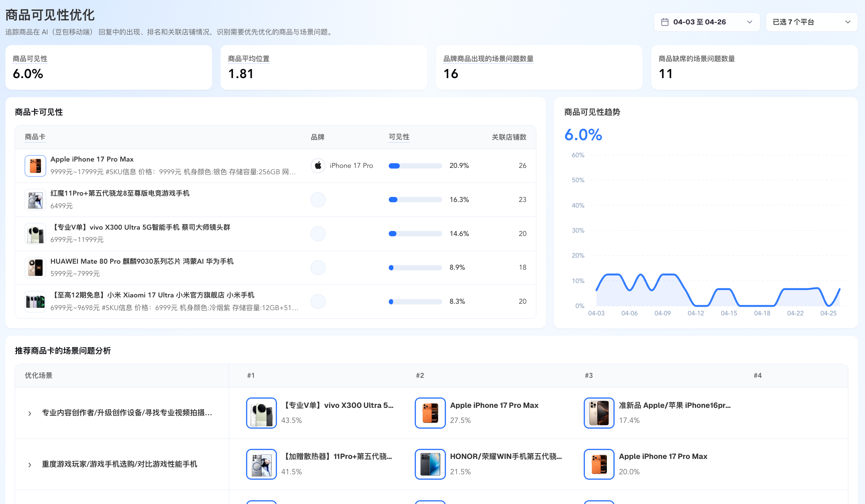Click empty brand icon in Xiaomi 17 Ultra row

click(318, 302)
